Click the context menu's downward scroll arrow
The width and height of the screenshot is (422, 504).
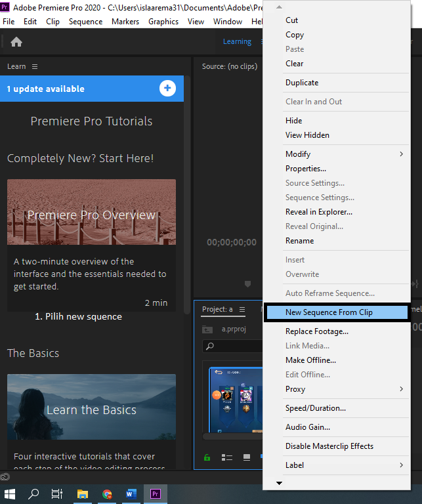[280, 483]
